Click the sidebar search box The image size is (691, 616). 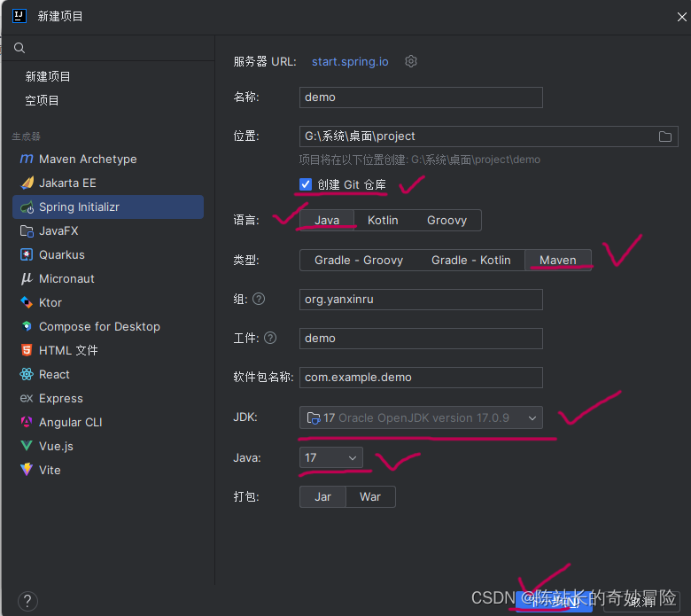tap(108, 48)
